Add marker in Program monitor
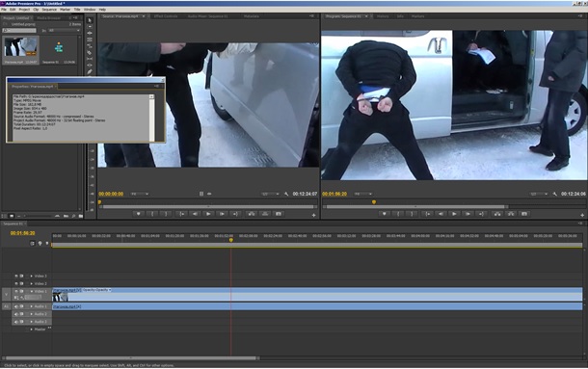 384,214
